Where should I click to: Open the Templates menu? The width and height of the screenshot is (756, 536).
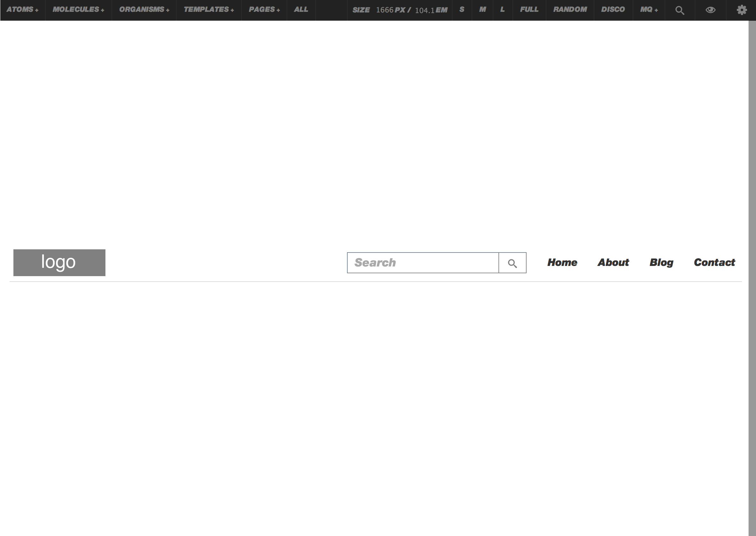208,10
